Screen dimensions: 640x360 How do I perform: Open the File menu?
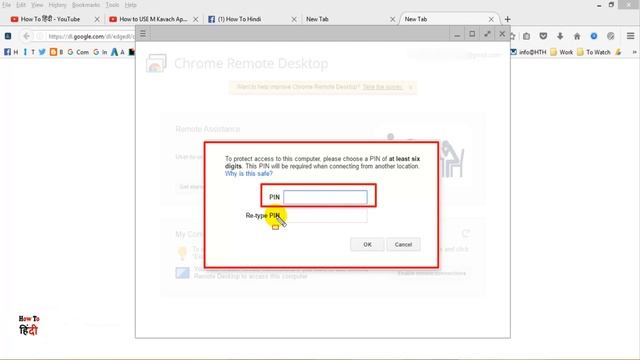(7, 5)
